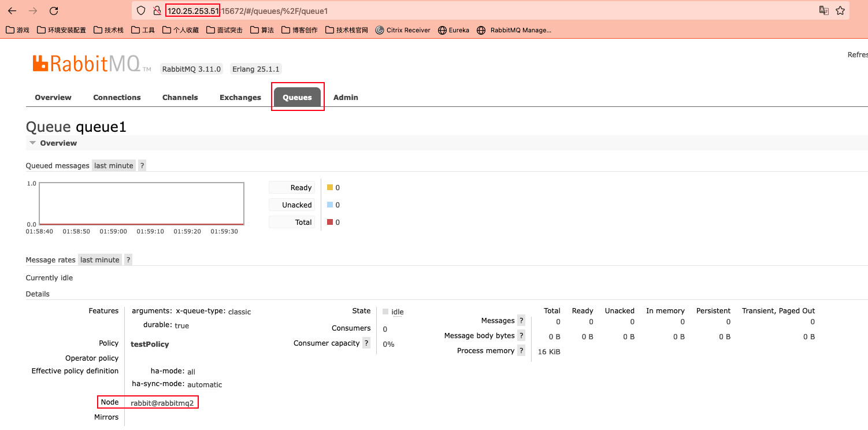Click the blue Unacked legend swatch
This screenshot has width=868, height=430.
pyautogui.click(x=330, y=205)
